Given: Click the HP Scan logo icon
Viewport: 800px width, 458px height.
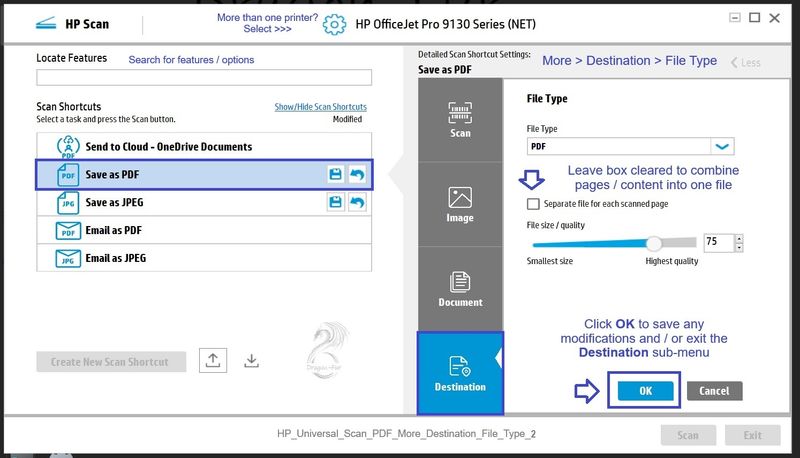Looking at the screenshot, I should 46,23.
